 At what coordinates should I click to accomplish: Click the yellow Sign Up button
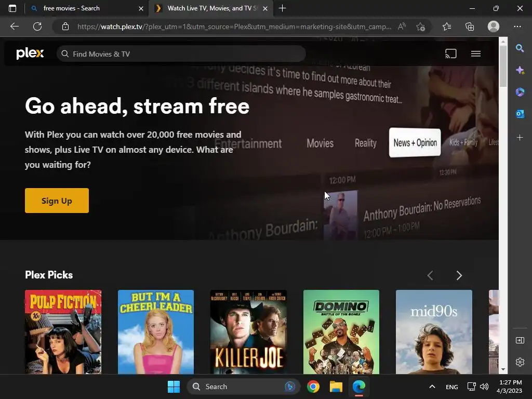tap(57, 201)
